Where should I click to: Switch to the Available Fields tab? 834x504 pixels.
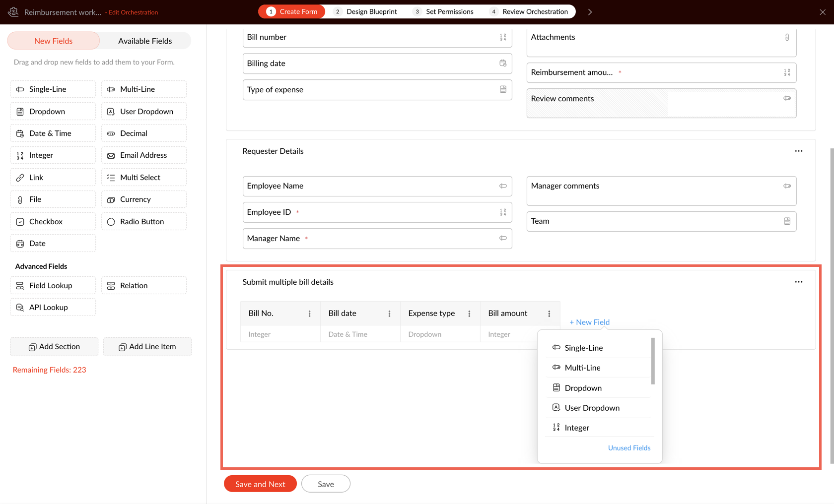coord(145,41)
